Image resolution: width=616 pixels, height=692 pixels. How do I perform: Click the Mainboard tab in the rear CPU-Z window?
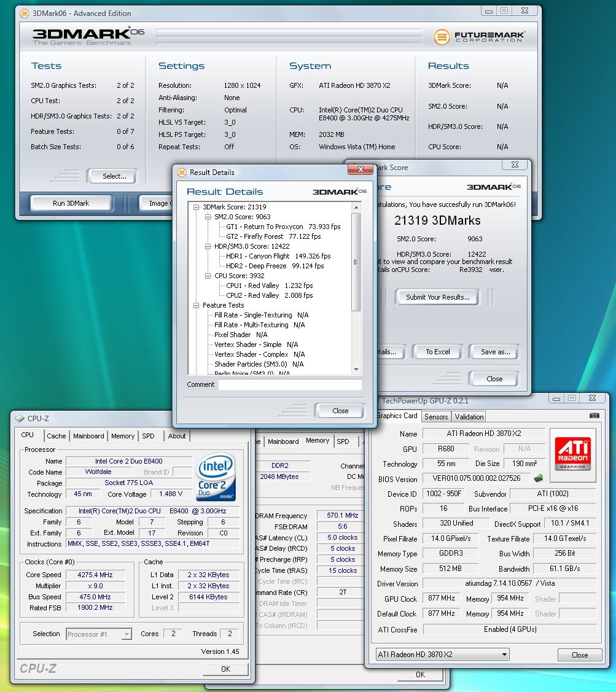coord(283,441)
